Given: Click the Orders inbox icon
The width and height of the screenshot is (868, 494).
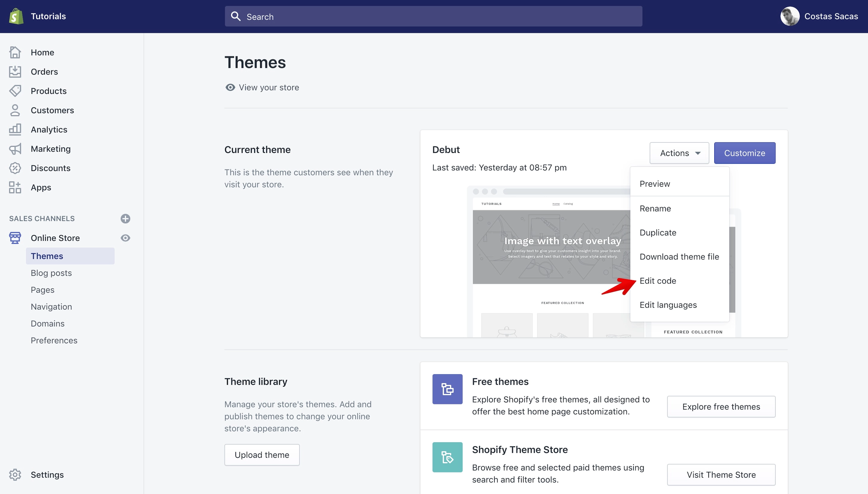Looking at the screenshot, I should click(15, 72).
